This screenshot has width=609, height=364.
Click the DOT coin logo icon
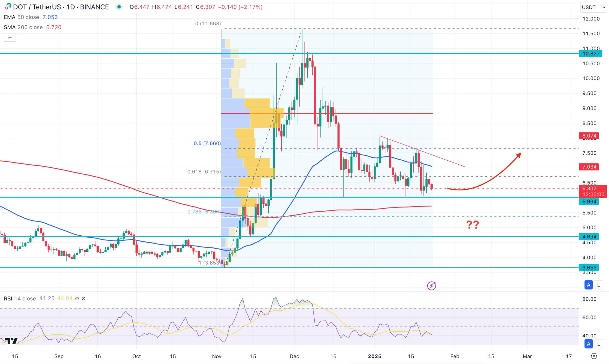8,6
